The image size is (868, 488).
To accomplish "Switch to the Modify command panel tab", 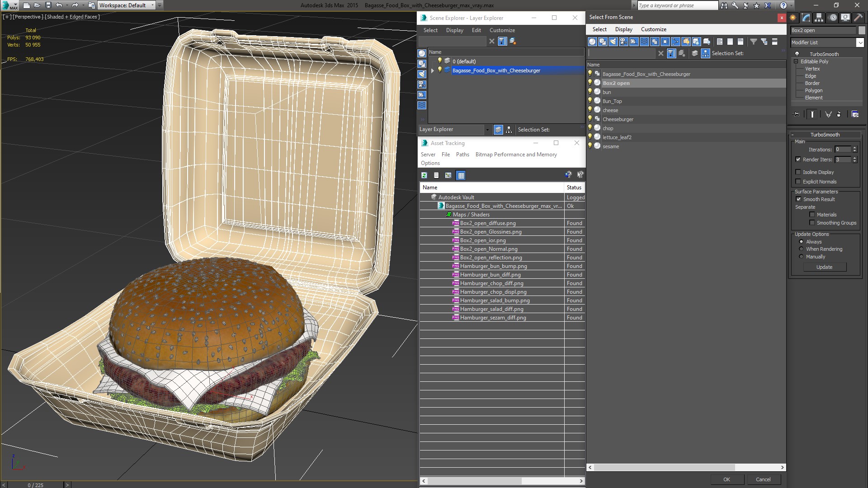I will 806,18.
